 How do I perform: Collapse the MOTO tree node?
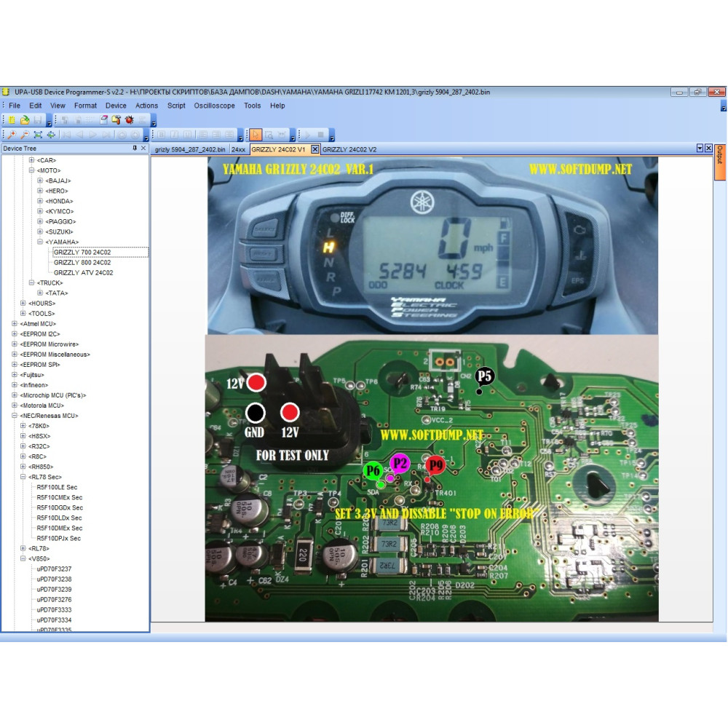coord(31,170)
